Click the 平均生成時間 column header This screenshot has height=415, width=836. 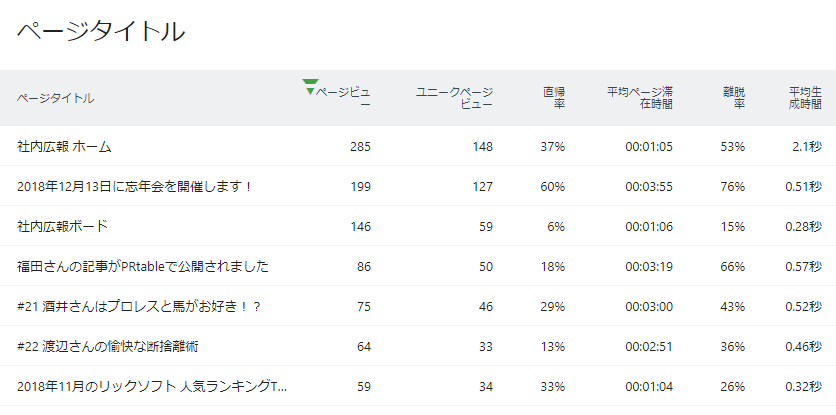(x=805, y=98)
